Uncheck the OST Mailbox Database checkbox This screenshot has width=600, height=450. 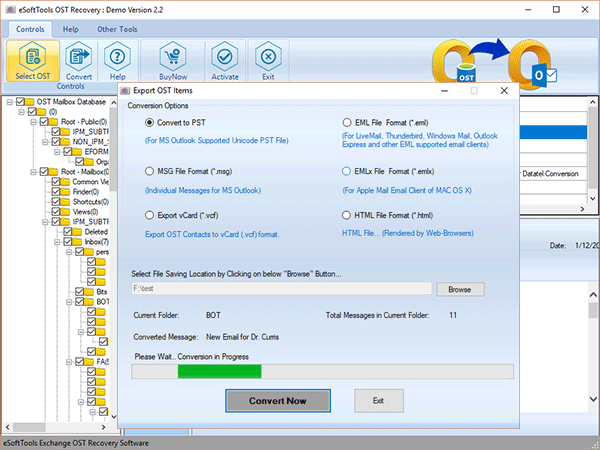pyautogui.click(x=21, y=102)
